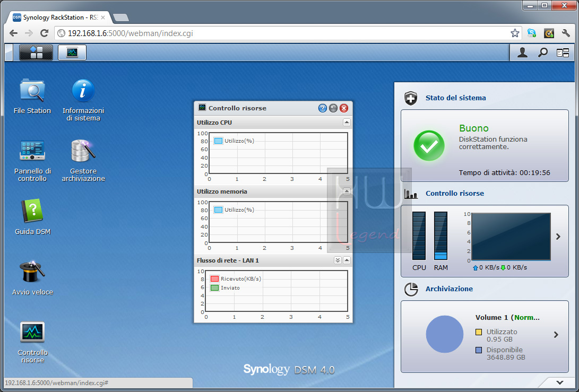The image size is (579, 392).
Task: Click the network traffic widget graph
Action: tap(511, 237)
